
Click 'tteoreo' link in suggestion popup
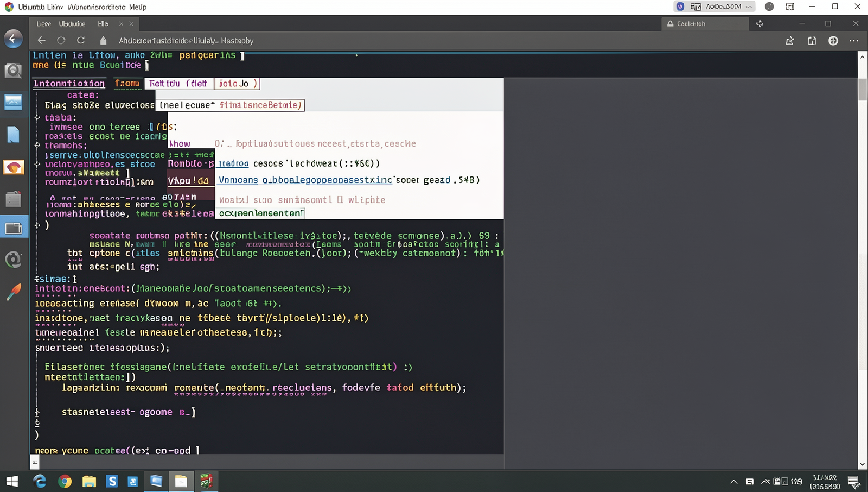coord(233,163)
